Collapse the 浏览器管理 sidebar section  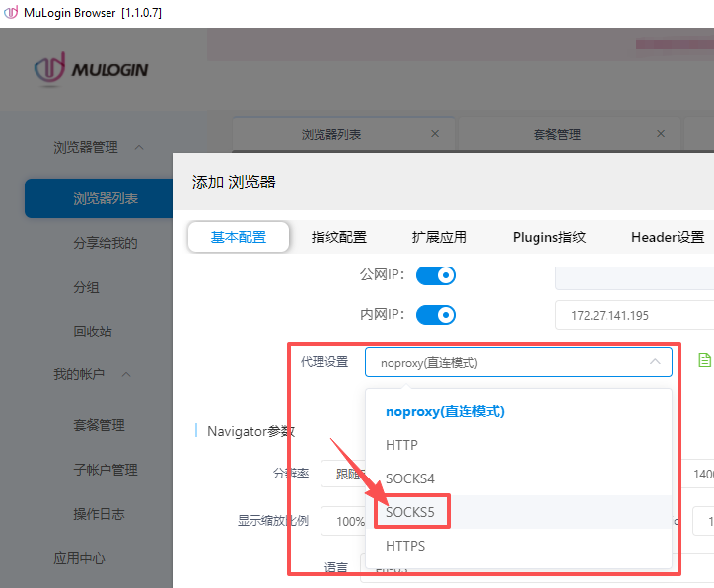pos(138,147)
